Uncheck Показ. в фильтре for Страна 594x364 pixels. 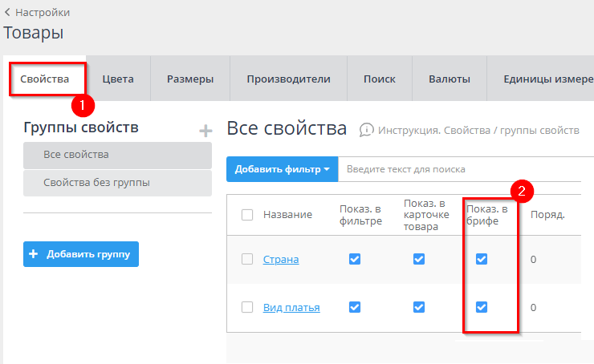(x=355, y=259)
